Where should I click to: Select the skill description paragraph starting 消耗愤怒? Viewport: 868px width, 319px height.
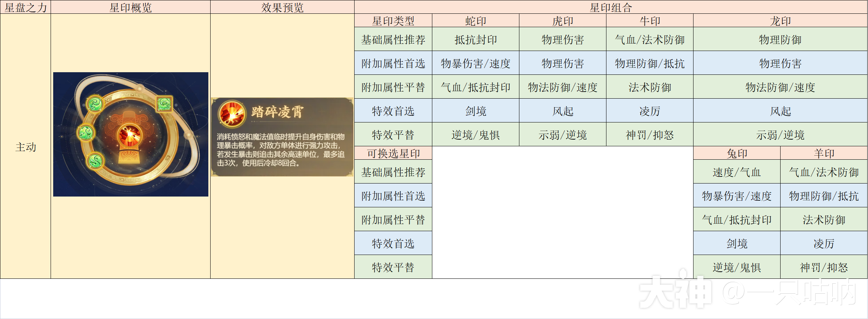[x=281, y=150]
